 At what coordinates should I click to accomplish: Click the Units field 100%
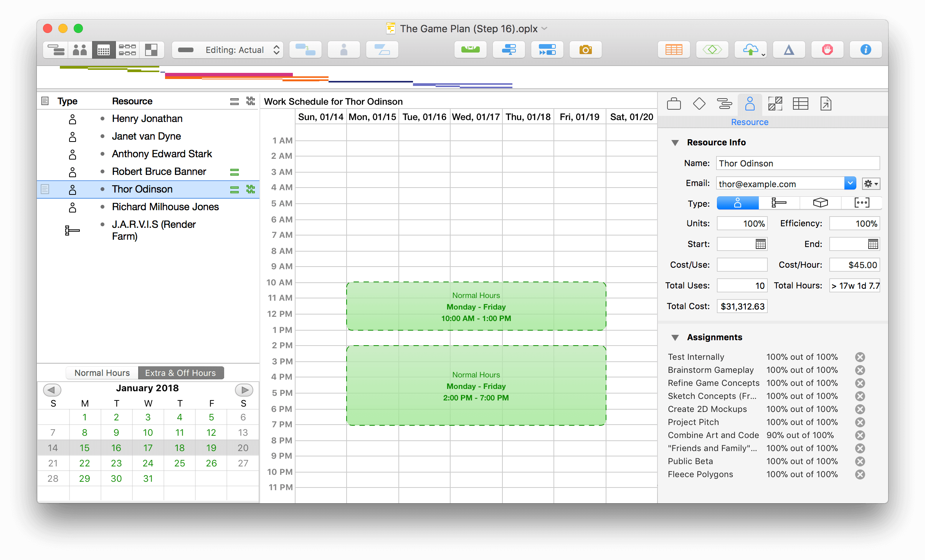point(742,223)
